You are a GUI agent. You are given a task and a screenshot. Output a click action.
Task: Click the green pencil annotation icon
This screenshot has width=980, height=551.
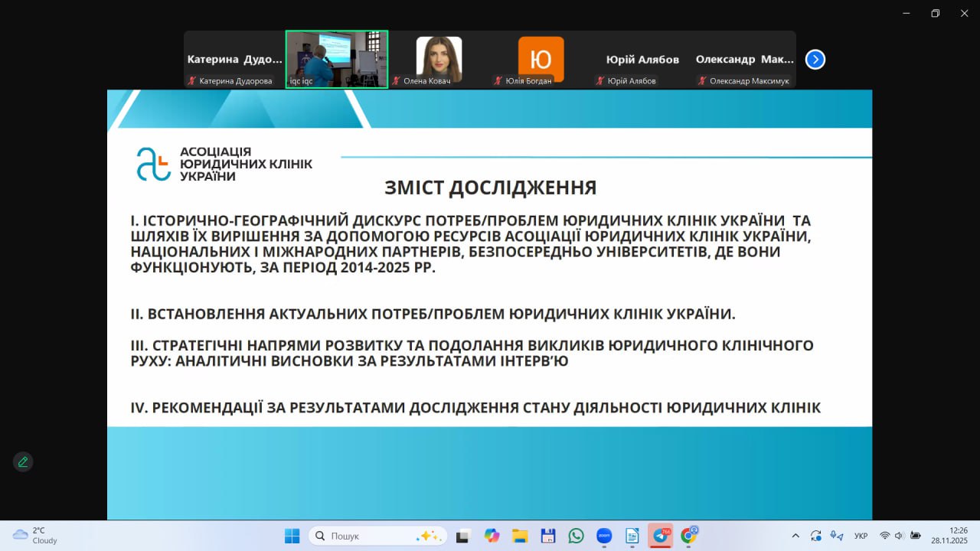(x=23, y=461)
